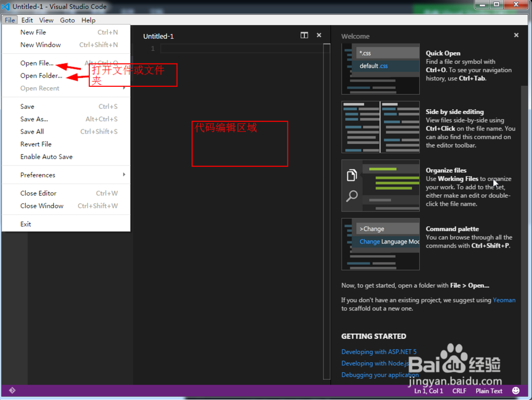Click the Quick Open thumbnail image
Screen dimensions: 532x400
(x=380, y=69)
